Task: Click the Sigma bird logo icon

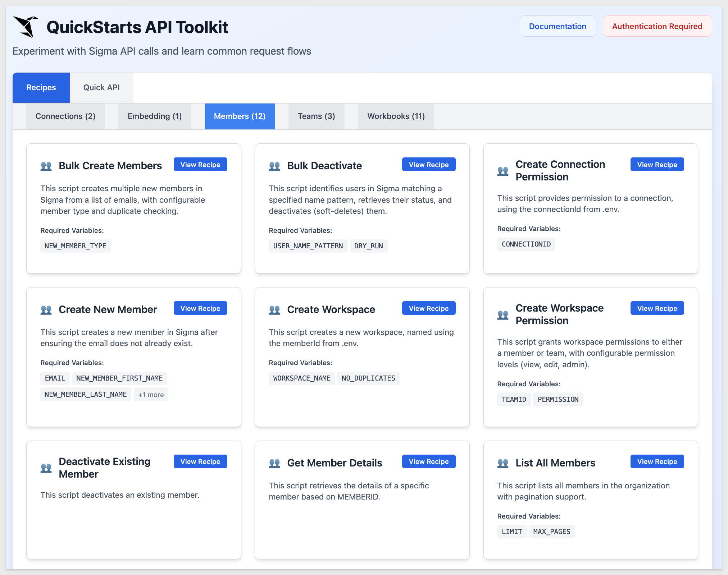Action: (x=26, y=27)
